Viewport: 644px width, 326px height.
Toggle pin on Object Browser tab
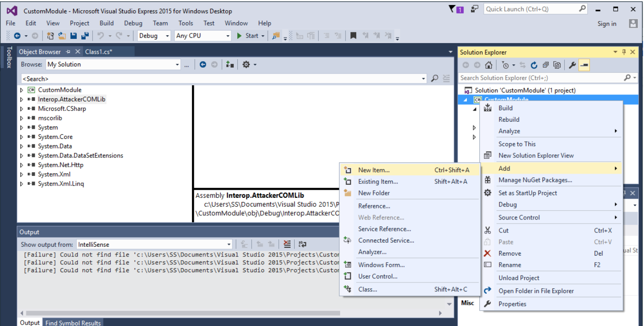[68, 52]
